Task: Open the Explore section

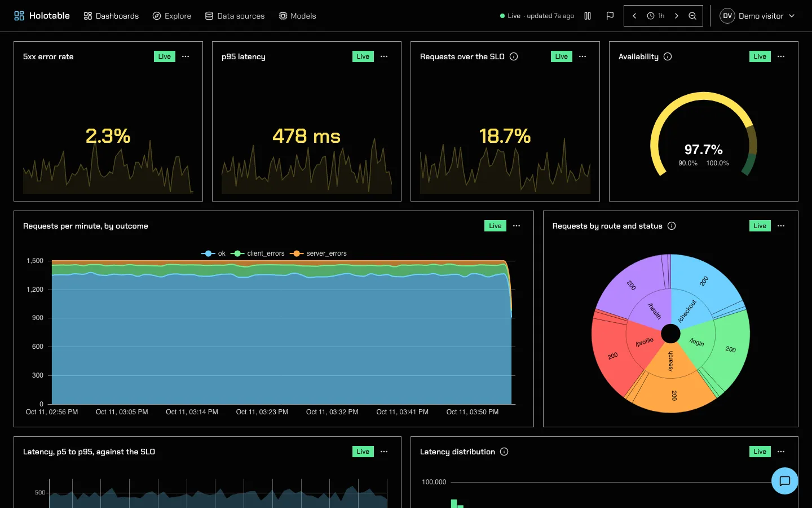Action: click(172, 16)
